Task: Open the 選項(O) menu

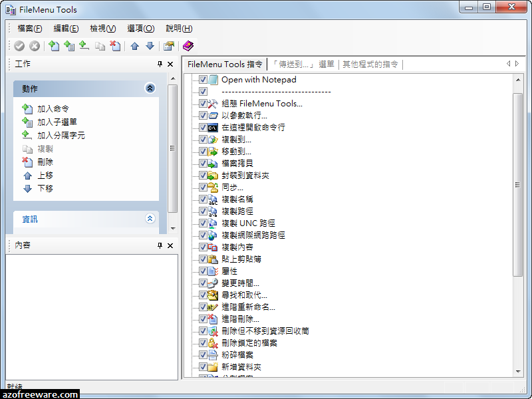Action: [141, 29]
